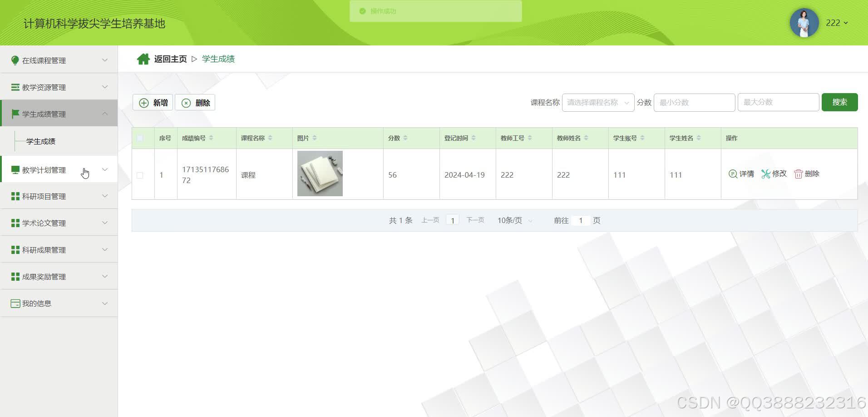Click the monitor icon for 教学计划管理
This screenshot has height=417, width=868.
(x=15, y=169)
